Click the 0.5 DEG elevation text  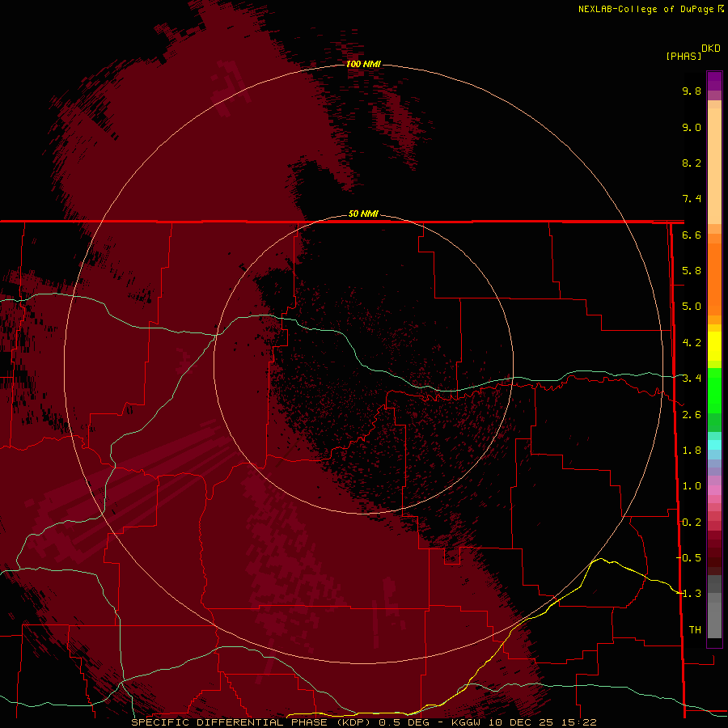click(x=404, y=722)
